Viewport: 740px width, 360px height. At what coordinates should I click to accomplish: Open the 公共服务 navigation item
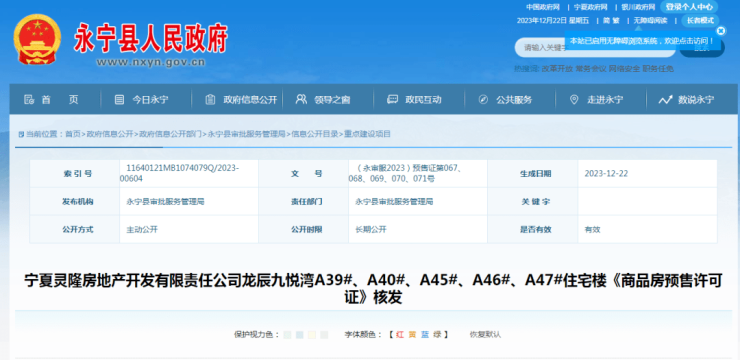tap(514, 100)
